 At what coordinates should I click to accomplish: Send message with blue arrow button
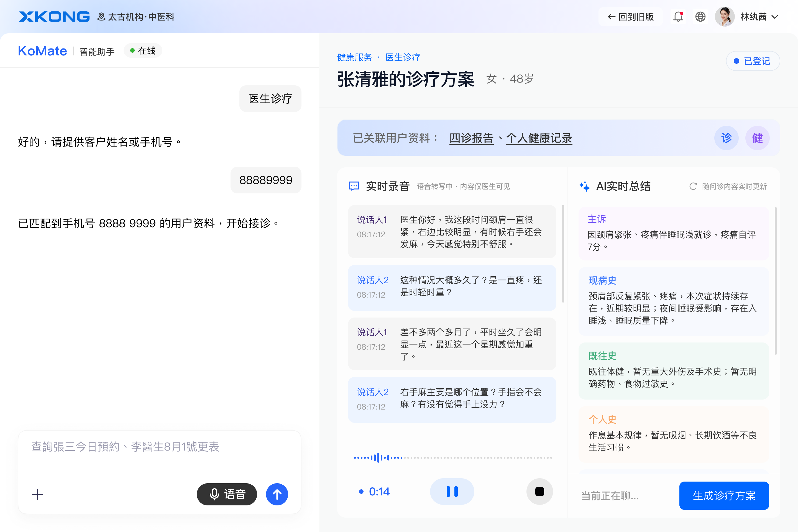click(277, 494)
